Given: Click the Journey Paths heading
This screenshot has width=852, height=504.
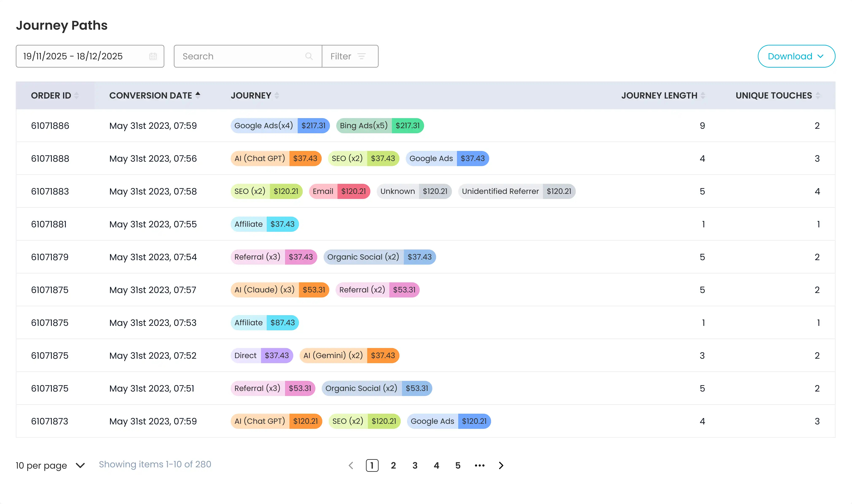Looking at the screenshot, I should 62,25.
